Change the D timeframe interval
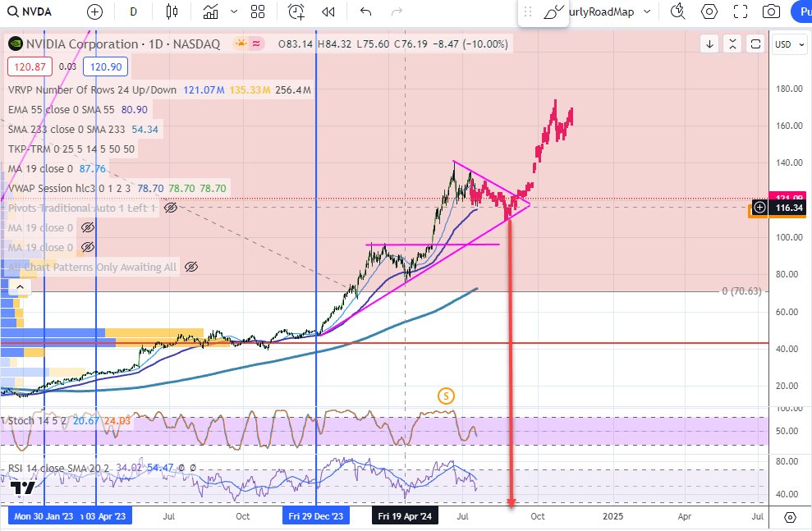 133,11
